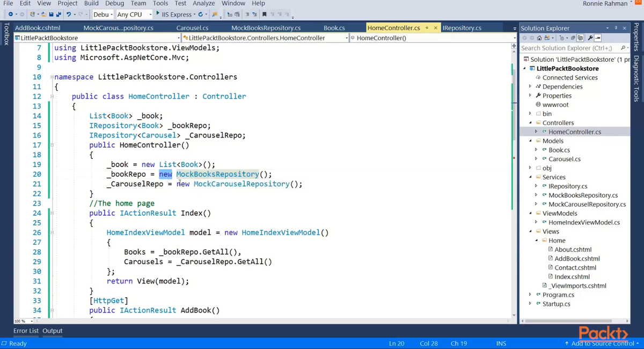The height and width of the screenshot is (349, 644).
Task: Close the HomeController.cs tab
Action: click(435, 28)
